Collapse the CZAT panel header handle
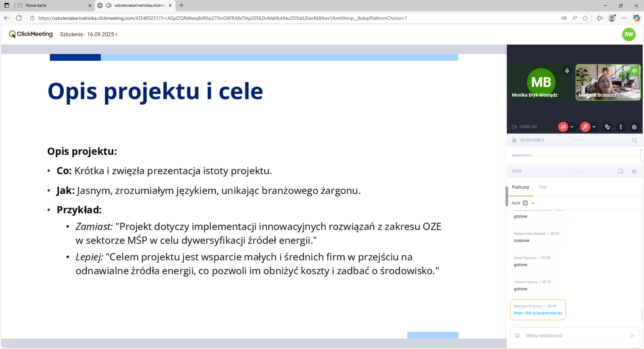The height and width of the screenshot is (349, 644). click(x=577, y=171)
